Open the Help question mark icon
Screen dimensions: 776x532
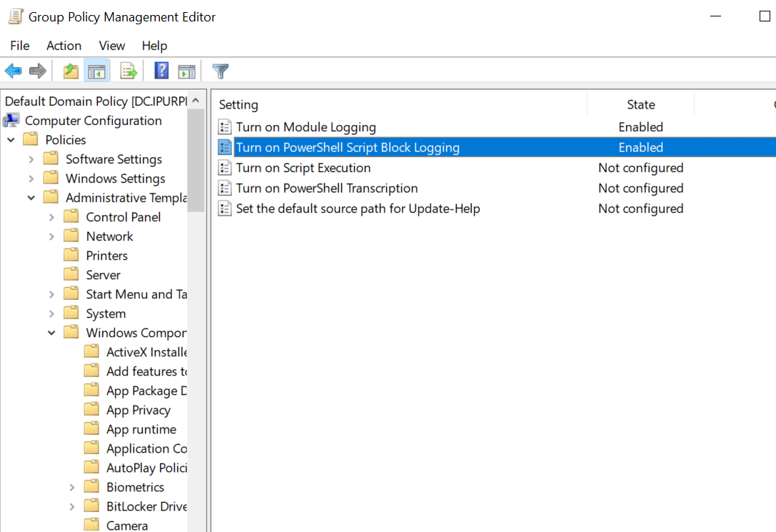tap(161, 71)
